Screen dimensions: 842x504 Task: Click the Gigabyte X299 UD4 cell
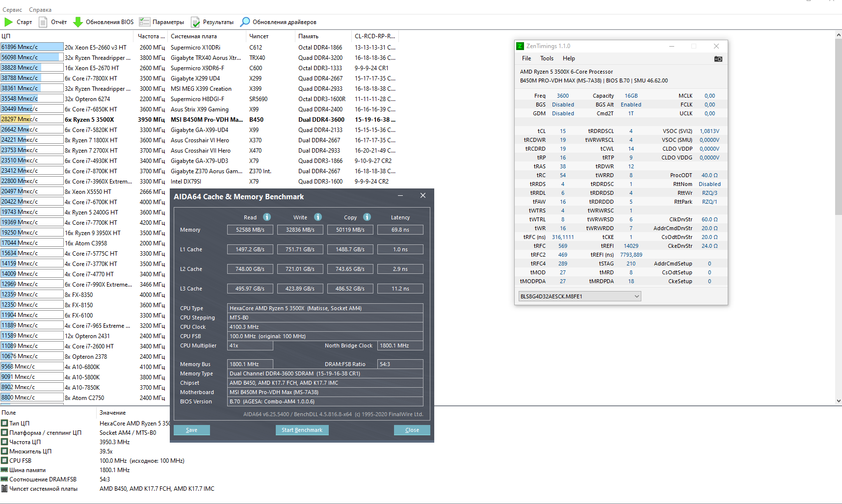tap(195, 78)
